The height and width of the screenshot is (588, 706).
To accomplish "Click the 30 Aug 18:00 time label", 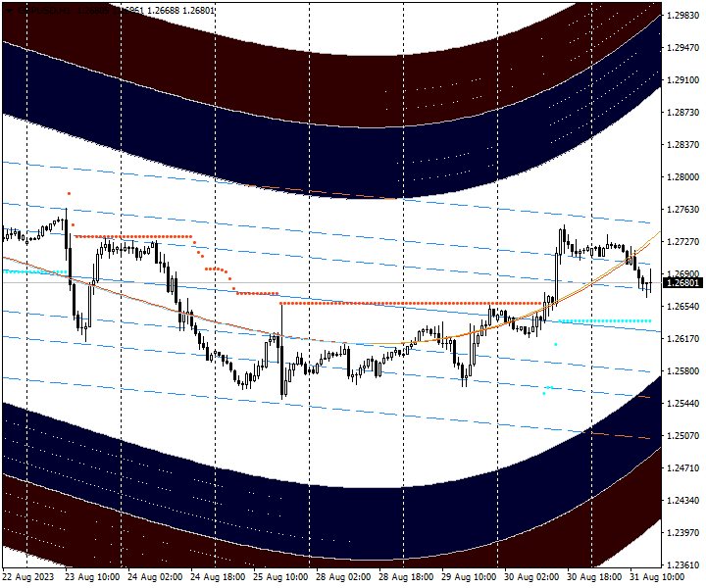I will click(x=594, y=577).
